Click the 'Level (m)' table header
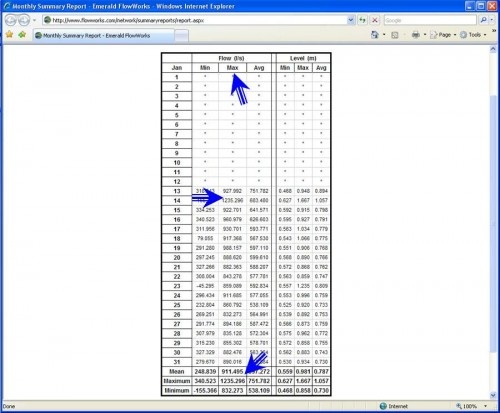500x413 pixels. click(303, 58)
